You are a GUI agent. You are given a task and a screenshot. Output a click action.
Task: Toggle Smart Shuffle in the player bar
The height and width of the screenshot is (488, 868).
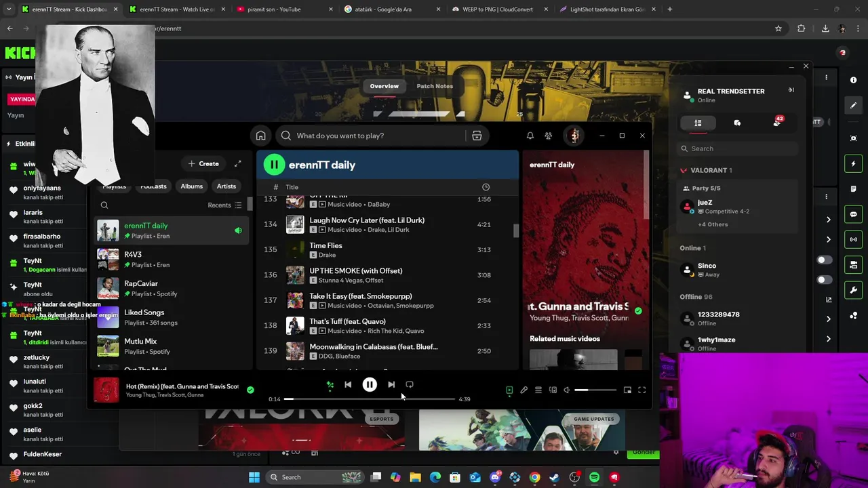point(330,385)
